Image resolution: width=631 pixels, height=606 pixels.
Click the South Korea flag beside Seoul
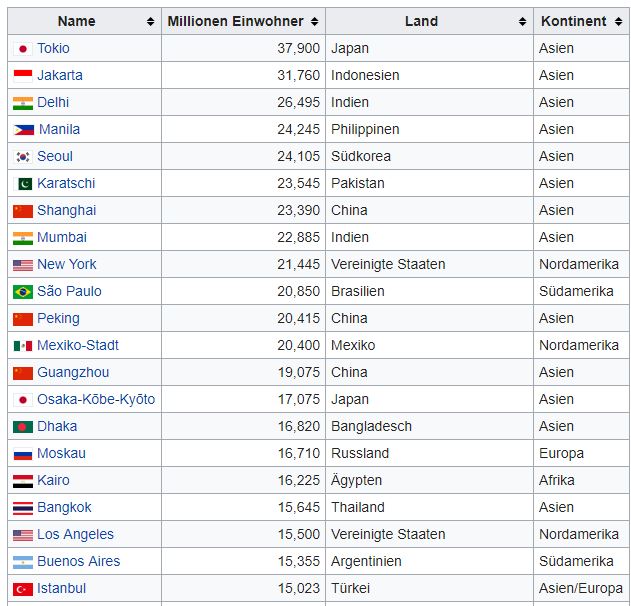(23, 156)
